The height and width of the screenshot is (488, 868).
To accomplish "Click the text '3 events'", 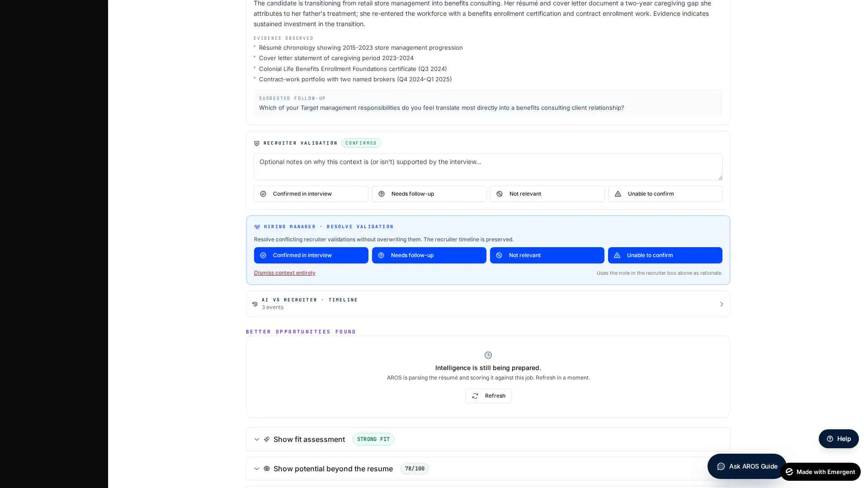I will pos(273,307).
